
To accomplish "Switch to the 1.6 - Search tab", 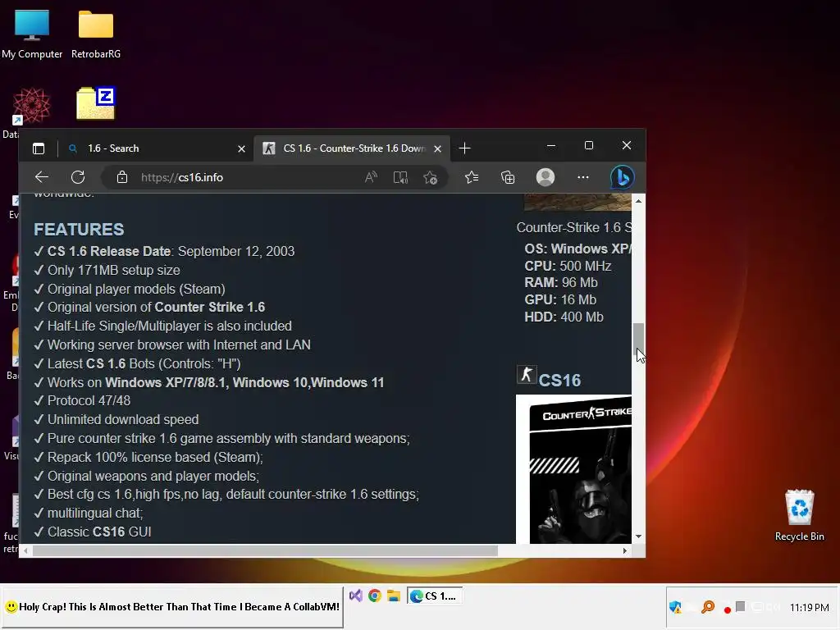I will [x=155, y=148].
